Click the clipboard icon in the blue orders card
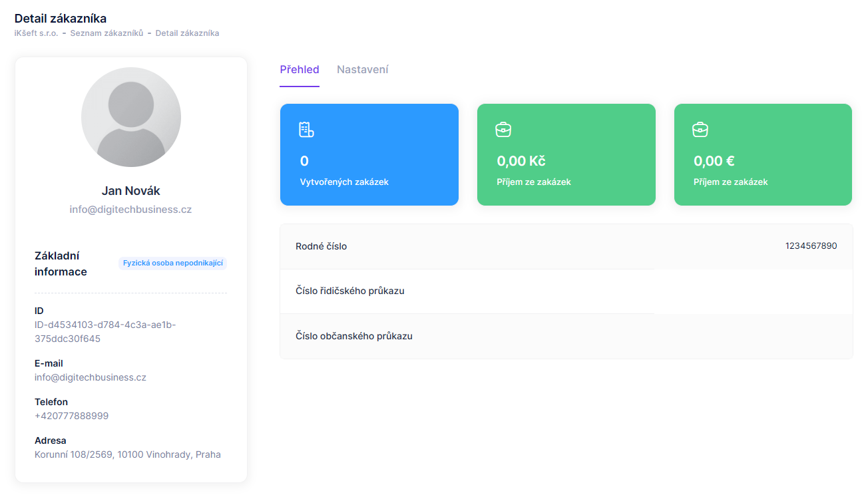 click(306, 130)
